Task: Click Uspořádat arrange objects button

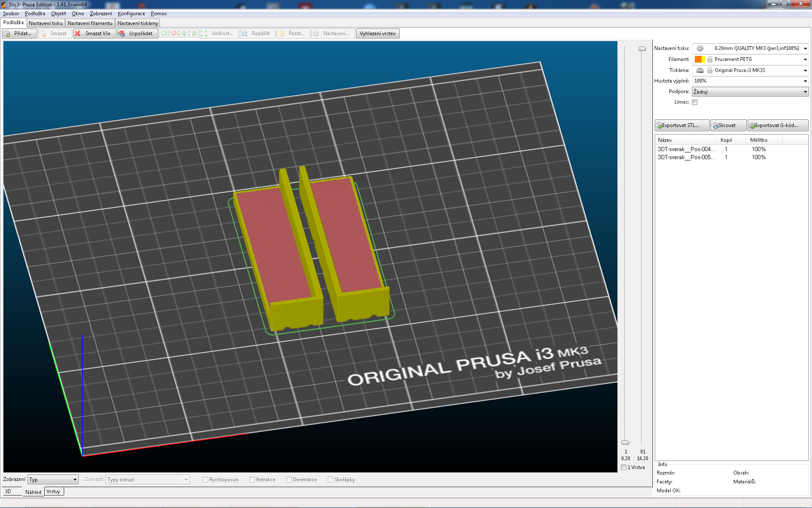Action: point(137,33)
